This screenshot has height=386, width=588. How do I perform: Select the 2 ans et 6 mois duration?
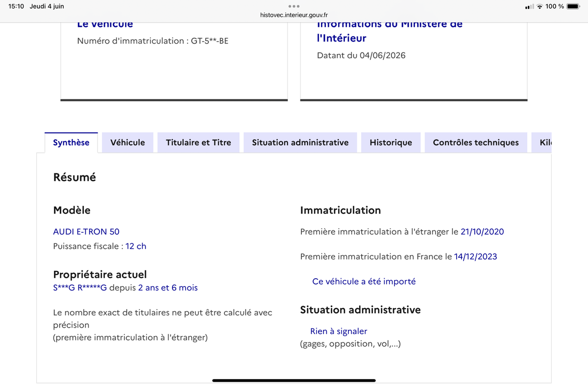click(168, 288)
